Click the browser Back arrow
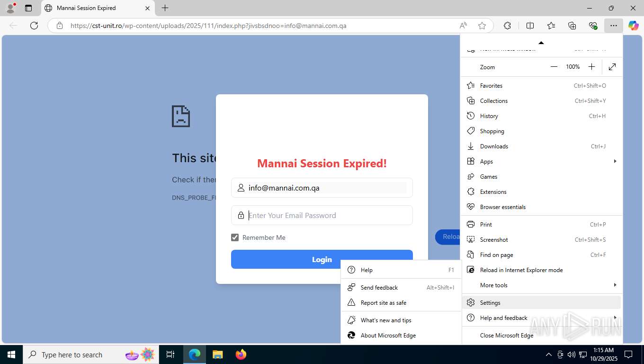 click(x=13, y=26)
